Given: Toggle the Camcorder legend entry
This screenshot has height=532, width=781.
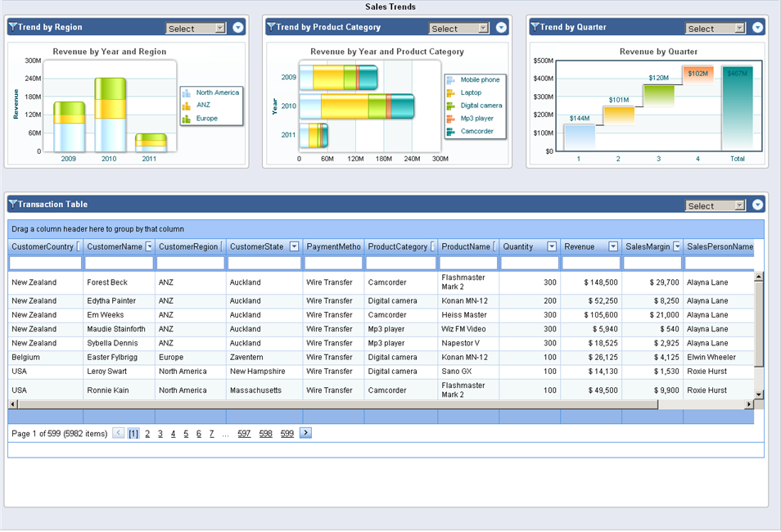Looking at the screenshot, I should coord(476,131).
